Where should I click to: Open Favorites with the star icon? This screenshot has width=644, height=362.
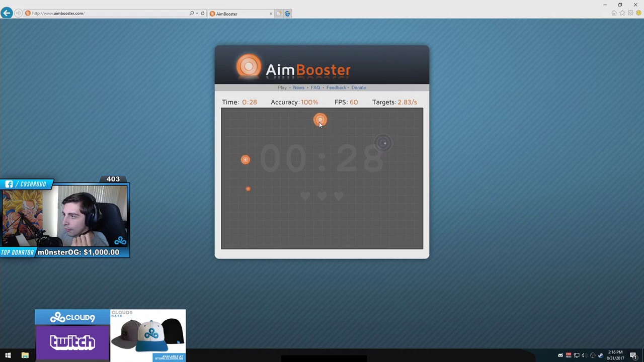(622, 13)
